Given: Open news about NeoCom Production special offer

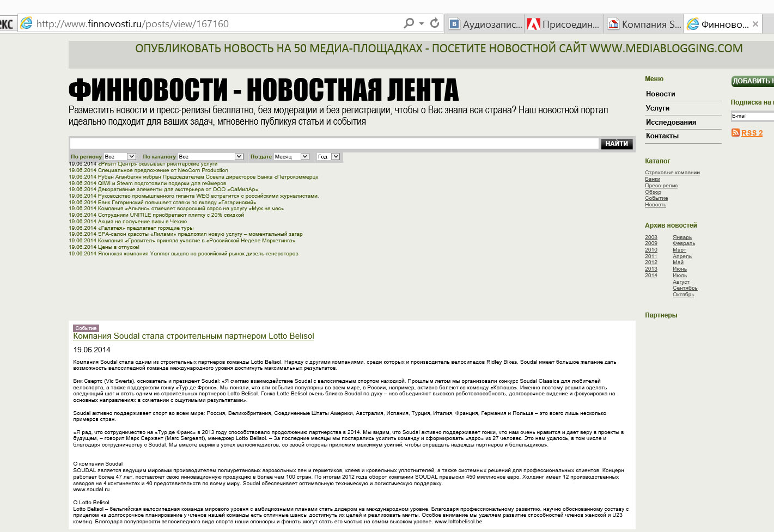Looking at the screenshot, I should pos(163,170).
